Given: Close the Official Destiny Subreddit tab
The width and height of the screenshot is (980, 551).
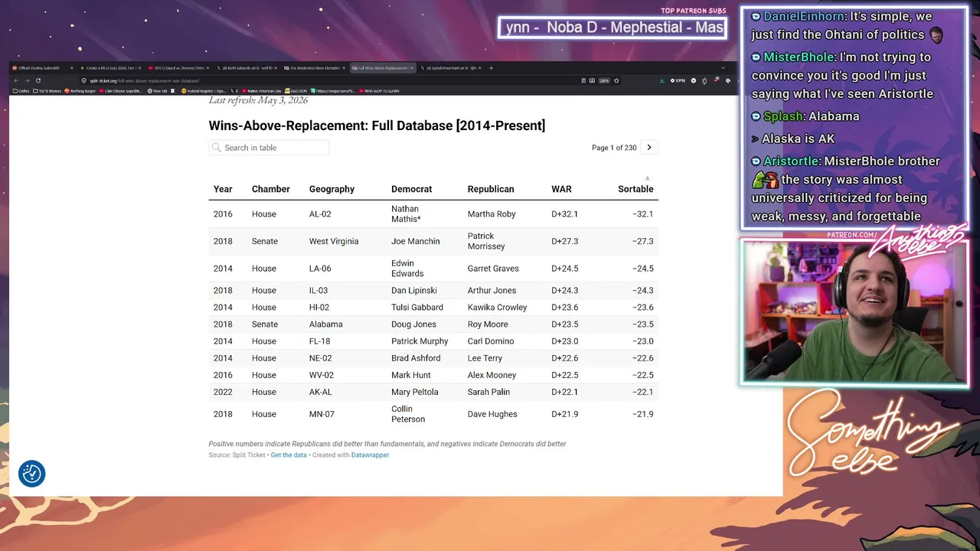Looking at the screenshot, I should [71, 68].
